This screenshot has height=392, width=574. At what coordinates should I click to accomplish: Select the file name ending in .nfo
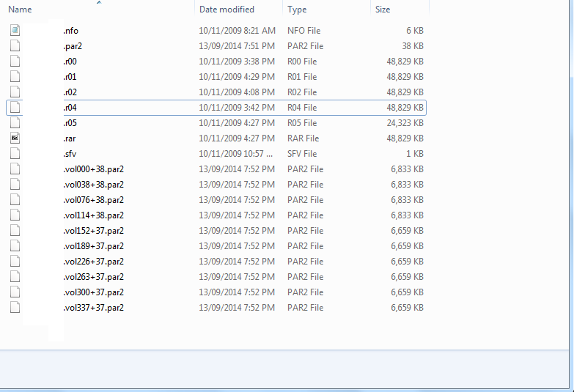coord(70,31)
